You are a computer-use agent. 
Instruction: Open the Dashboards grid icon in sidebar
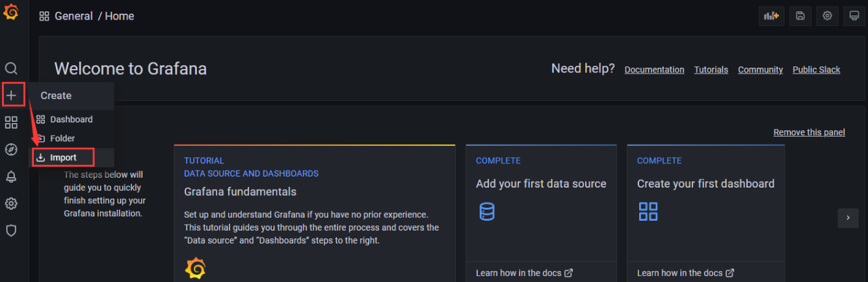tap(11, 122)
